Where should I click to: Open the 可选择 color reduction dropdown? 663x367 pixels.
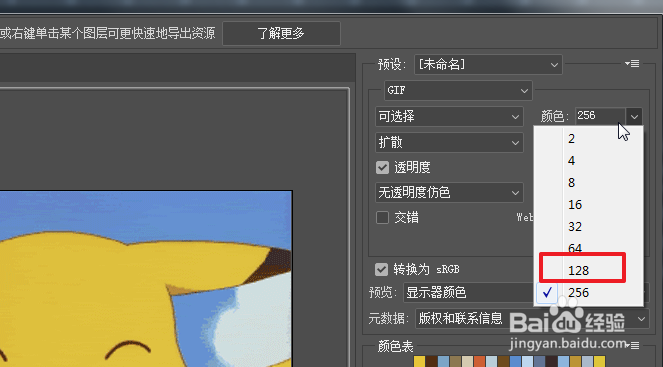[x=449, y=117]
